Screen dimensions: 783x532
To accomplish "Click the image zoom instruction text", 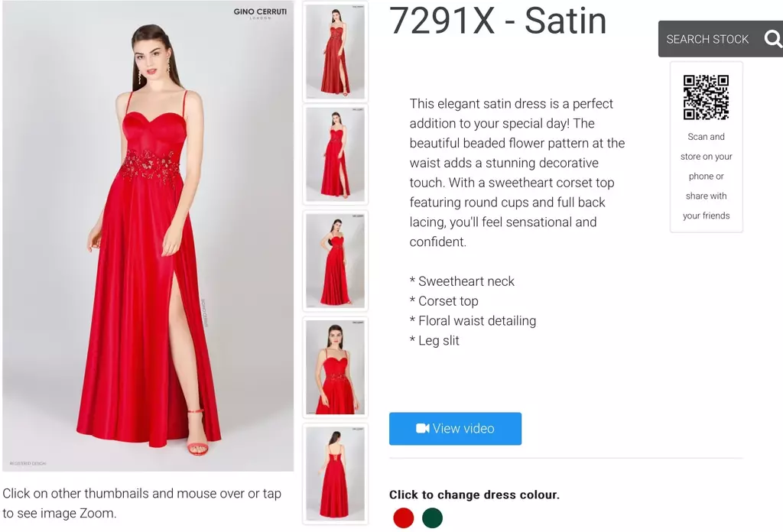I will click(x=141, y=503).
